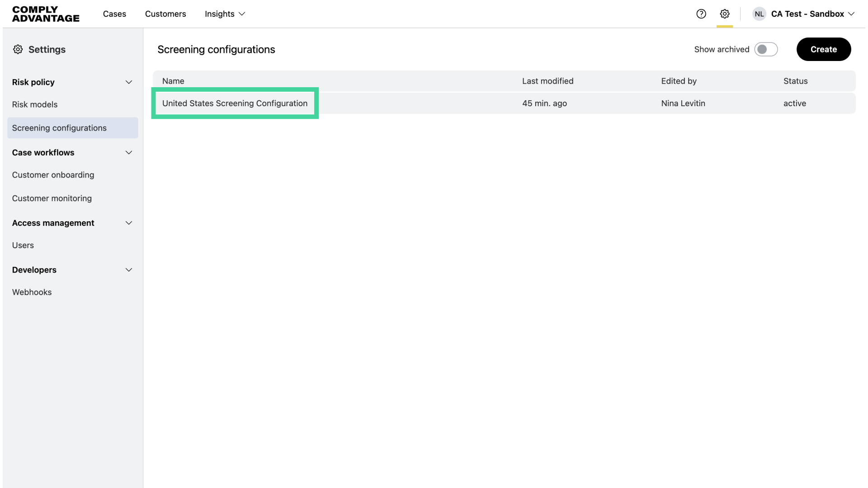
Task: Open the Insights dropdown menu
Action: tap(225, 14)
